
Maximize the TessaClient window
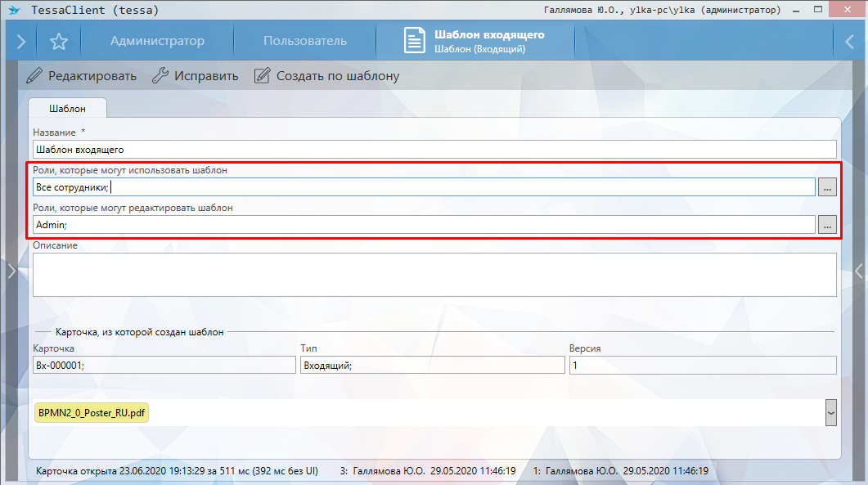(818, 10)
